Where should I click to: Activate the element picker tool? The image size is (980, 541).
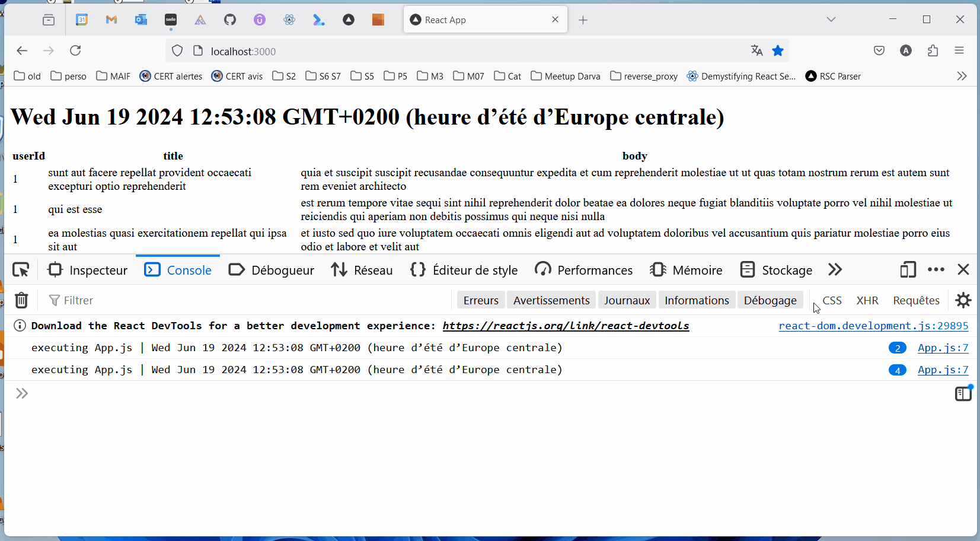pyautogui.click(x=21, y=270)
